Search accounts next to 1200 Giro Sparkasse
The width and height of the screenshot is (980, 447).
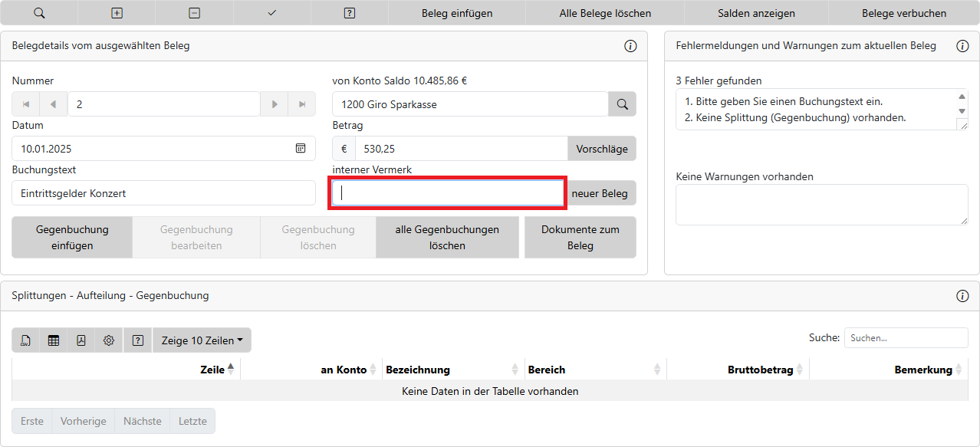click(622, 104)
